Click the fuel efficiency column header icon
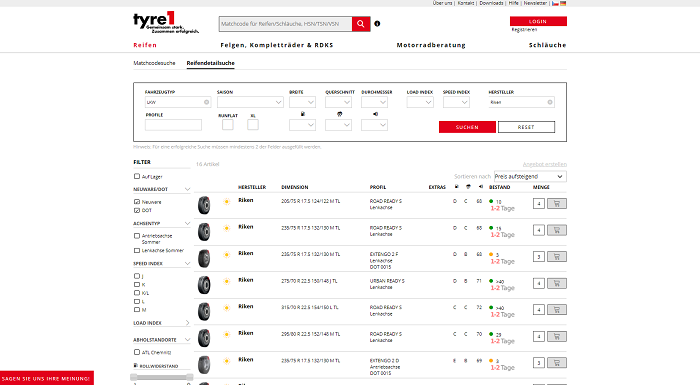Viewport: 700px width, 385px height. point(456,187)
